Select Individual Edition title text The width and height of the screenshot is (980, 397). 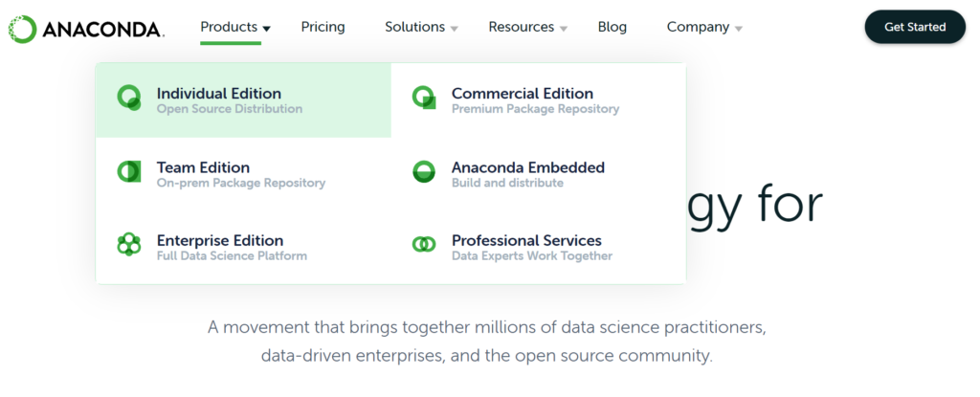pos(218,94)
